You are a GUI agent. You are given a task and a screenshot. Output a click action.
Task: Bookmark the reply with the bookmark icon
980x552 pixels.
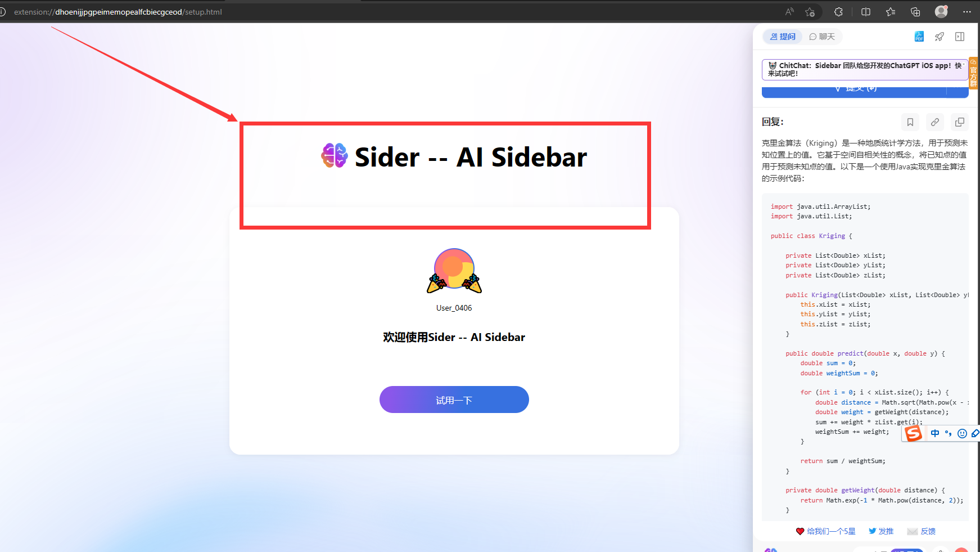(x=910, y=122)
